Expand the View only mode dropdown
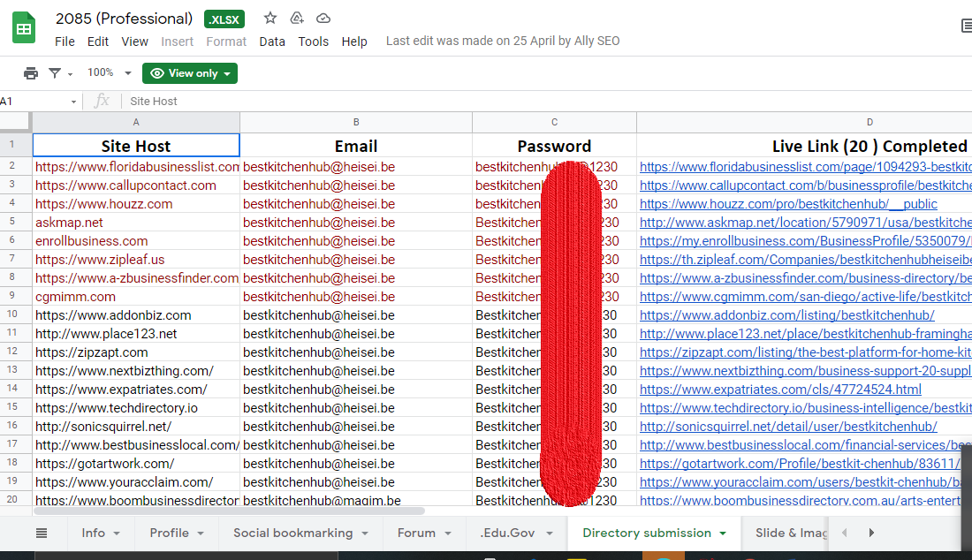972x560 pixels. tap(190, 73)
